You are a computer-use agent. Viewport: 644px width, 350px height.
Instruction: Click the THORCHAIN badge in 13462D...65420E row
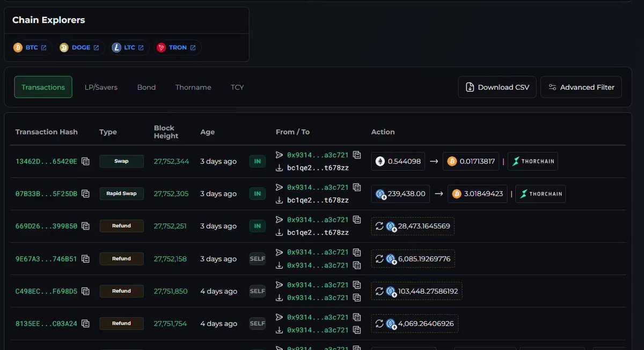[x=533, y=161]
